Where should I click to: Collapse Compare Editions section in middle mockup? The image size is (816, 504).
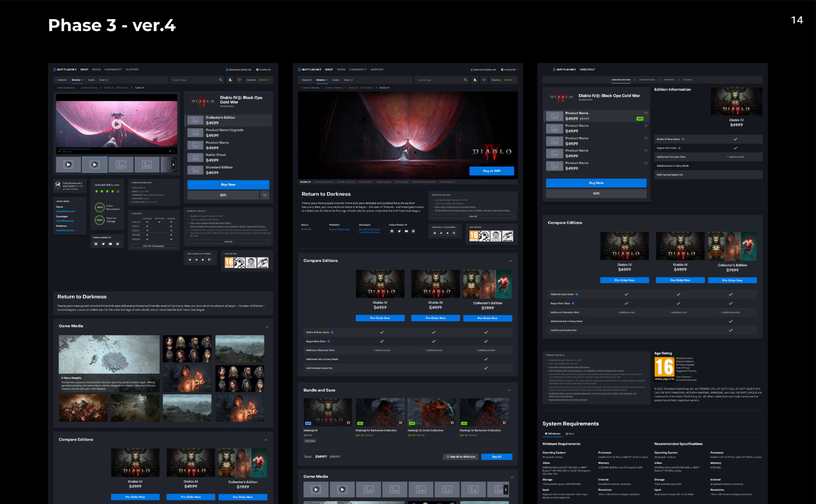pos(511,261)
